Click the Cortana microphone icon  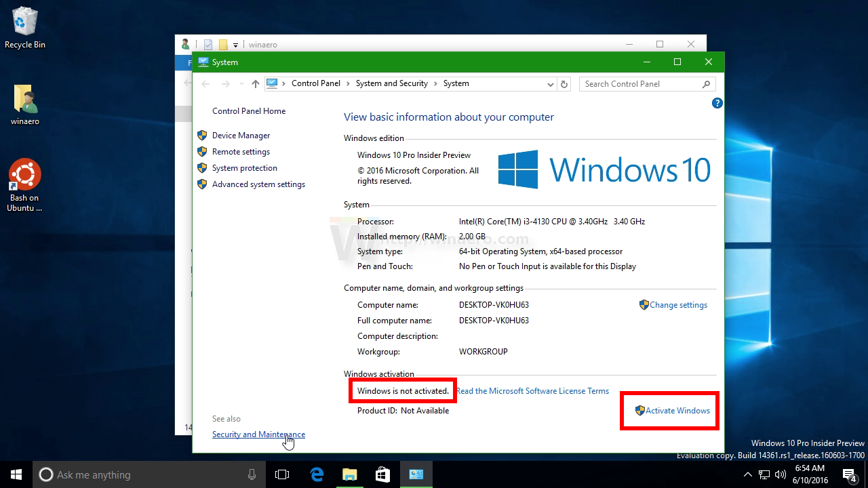point(252,474)
